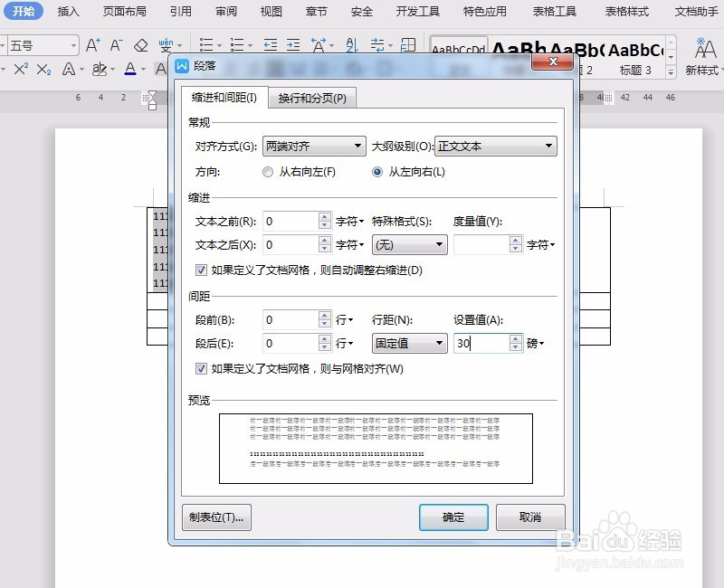
Task: Open the 制表位 tabs dialog
Action: click(x=216, y=517)
